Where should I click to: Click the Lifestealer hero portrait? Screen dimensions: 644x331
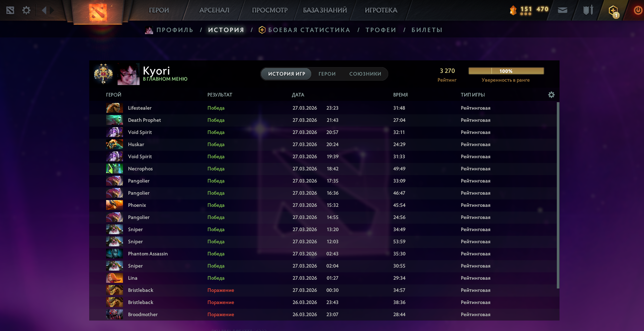[x=115, y=108]
